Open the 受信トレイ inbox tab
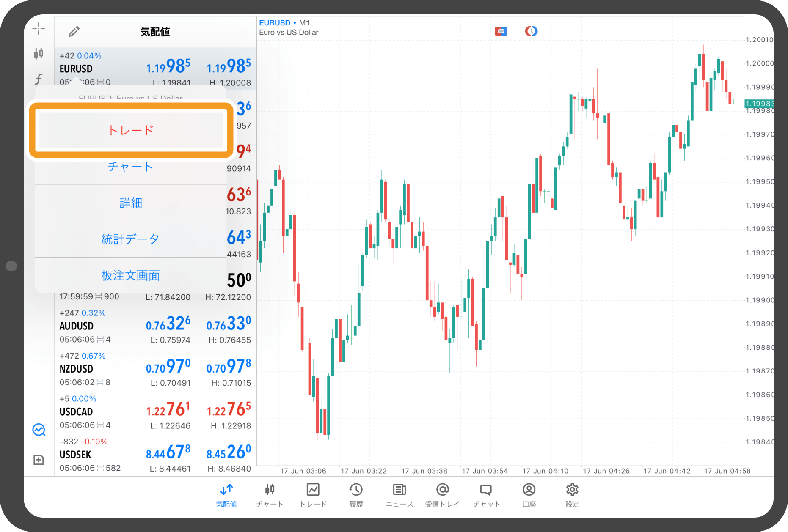 pos(442,495)
